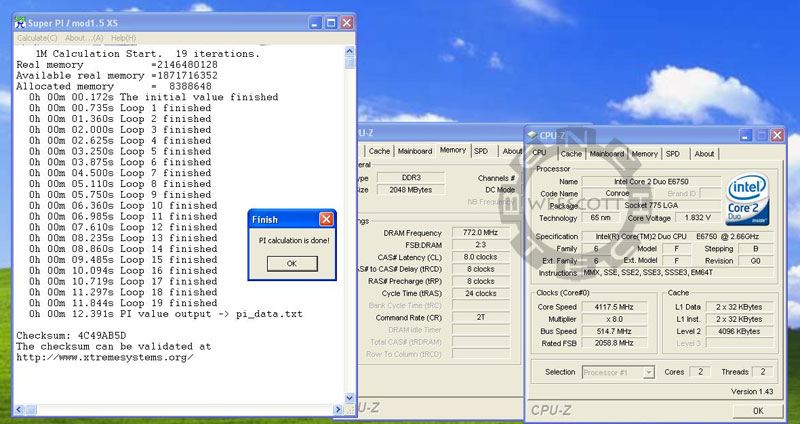This screenshot has width=800, height=424.
Task: Open the Help(H) menu in Super PI
Action: [x=123, y=38]
